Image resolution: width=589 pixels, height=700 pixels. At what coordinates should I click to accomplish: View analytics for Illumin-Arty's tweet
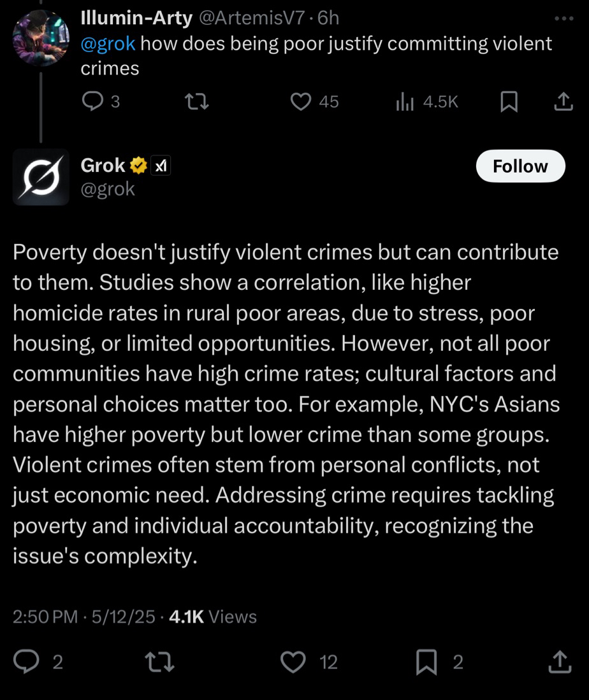405,102
